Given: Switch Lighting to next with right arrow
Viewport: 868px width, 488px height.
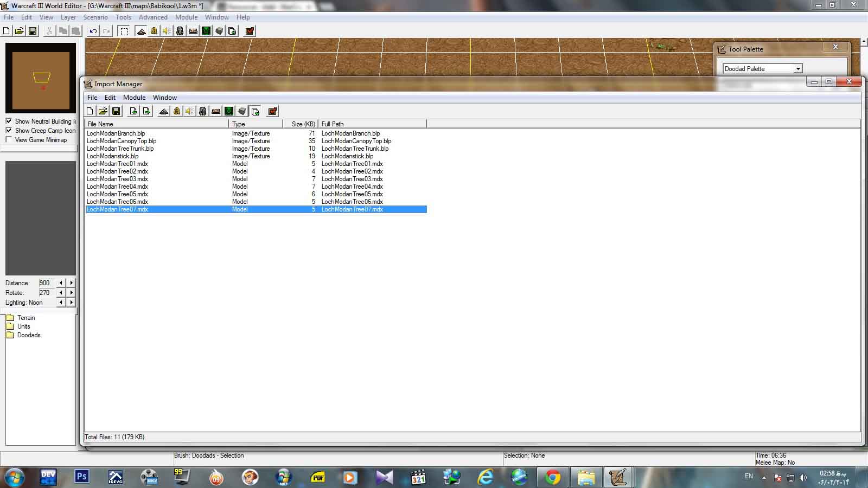Looking at the screenshot, I should click(71, 302).
